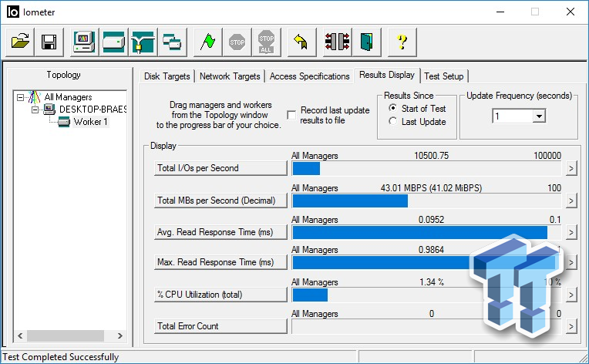Click the 100000 IOPS scale maximum
589x364 pixels.
tap(547, 156)
